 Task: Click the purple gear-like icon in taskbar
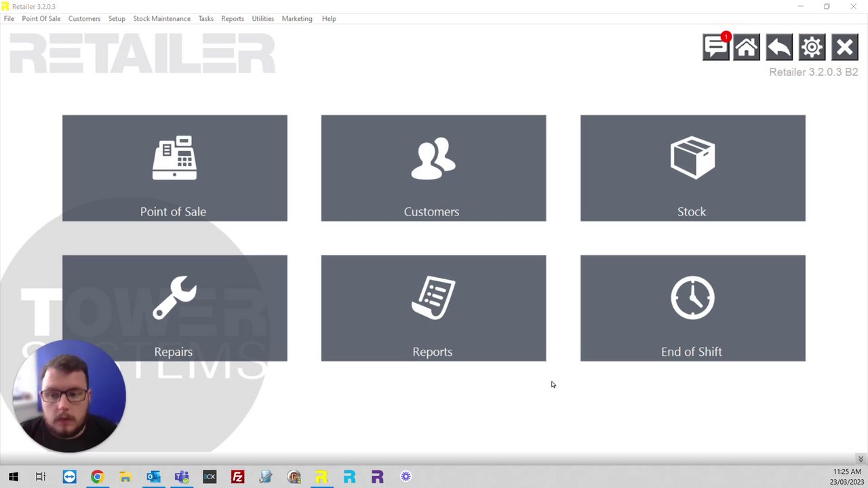tap(406, 476)
